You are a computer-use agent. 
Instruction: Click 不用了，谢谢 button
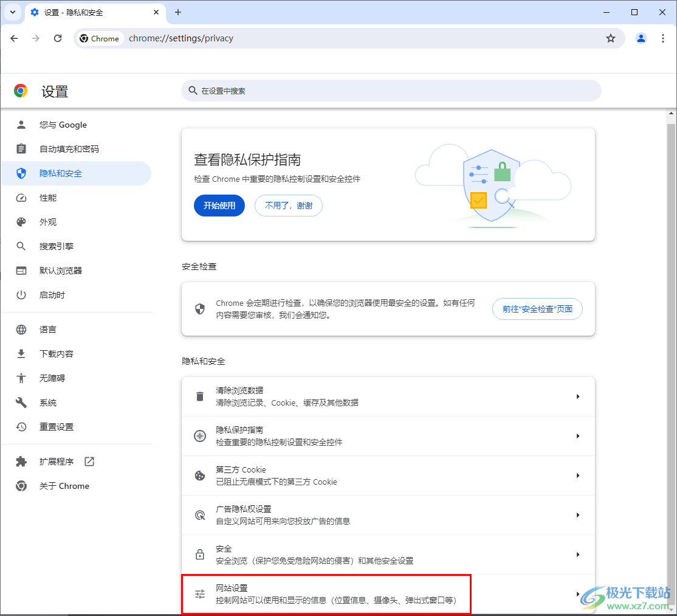pyautogui.click(x=289, y=206)
